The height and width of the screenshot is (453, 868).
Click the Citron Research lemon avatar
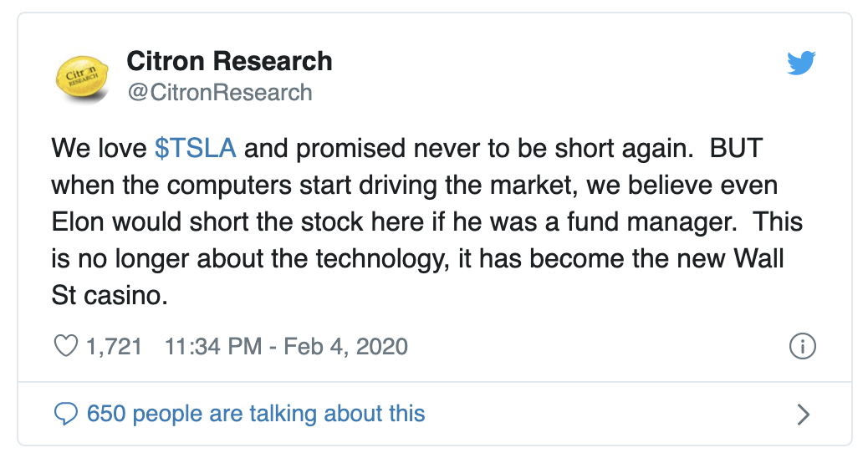(80, 76)
